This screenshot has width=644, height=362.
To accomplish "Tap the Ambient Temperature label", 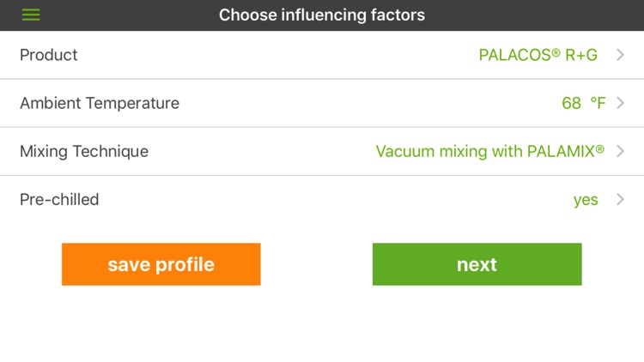I will tap(100, 103).
